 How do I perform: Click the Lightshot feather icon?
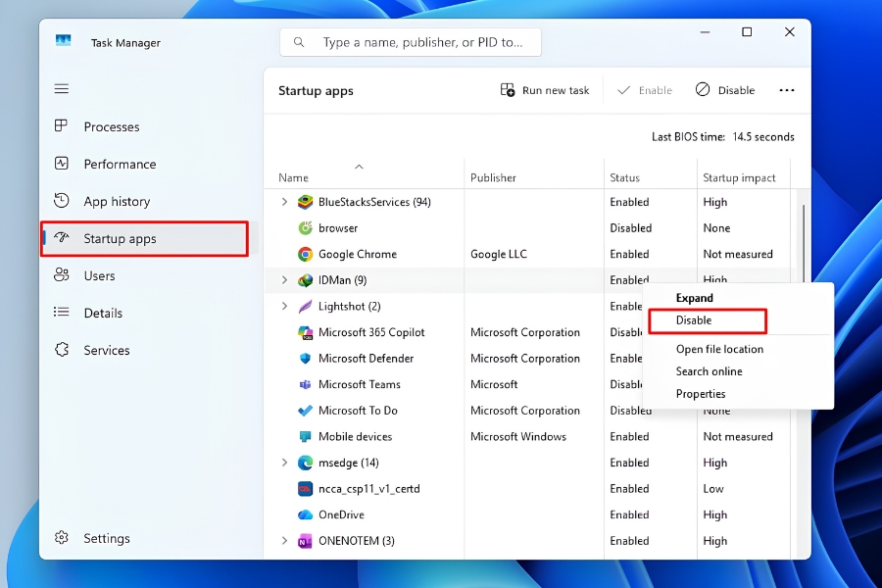pyautogui.click(x=305, y=306)
